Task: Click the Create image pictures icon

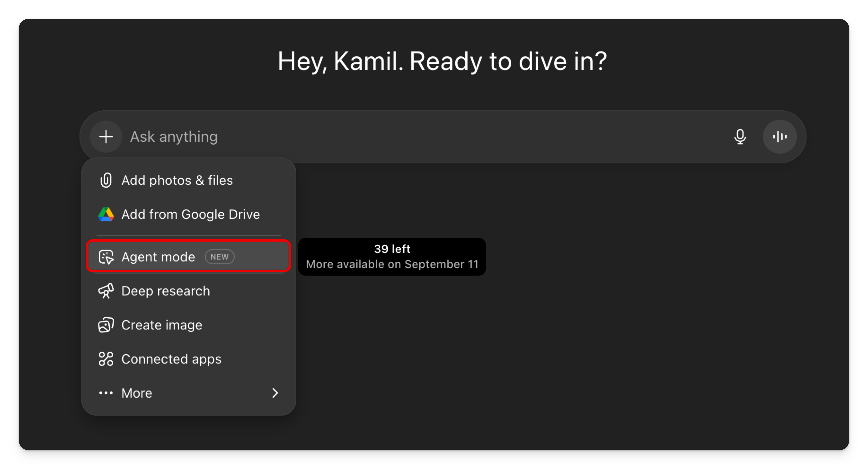Action: click(x=106, y=325)
